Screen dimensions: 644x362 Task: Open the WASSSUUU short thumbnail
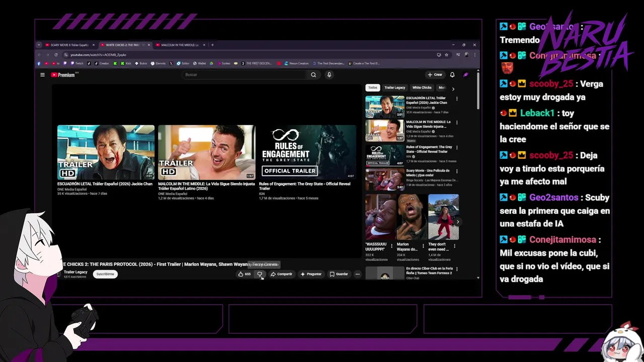380,217
